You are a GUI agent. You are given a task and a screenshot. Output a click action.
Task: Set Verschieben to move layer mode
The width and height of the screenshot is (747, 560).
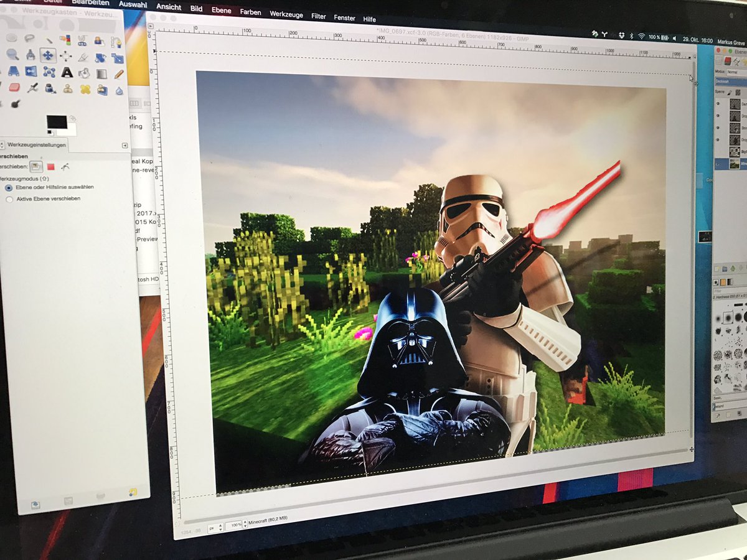click(36, 166)
